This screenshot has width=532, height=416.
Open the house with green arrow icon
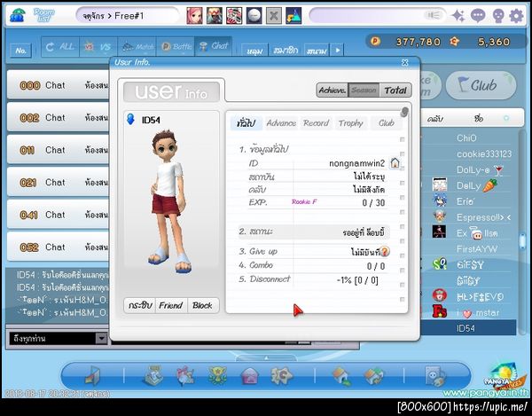point(341,377)
